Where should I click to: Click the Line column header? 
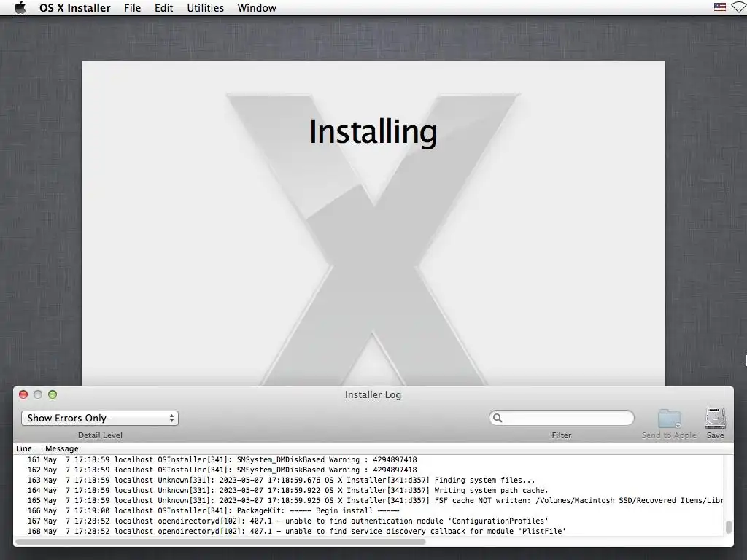(24, 448)
